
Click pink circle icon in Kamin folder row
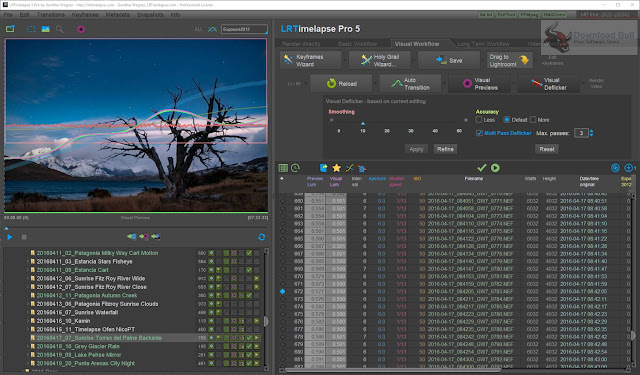click(233, 321)
